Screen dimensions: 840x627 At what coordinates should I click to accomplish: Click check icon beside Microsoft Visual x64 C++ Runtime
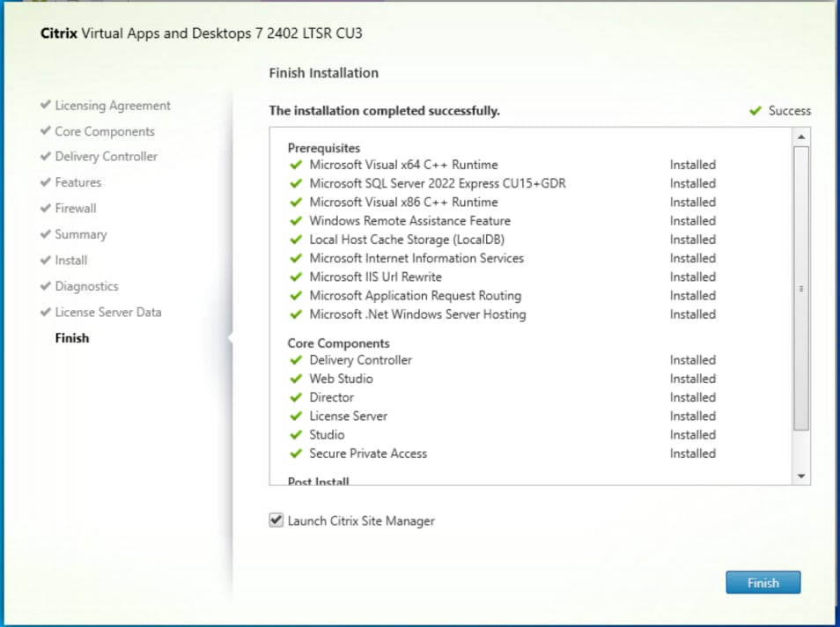pyautogui.click(x=296, y=165)
